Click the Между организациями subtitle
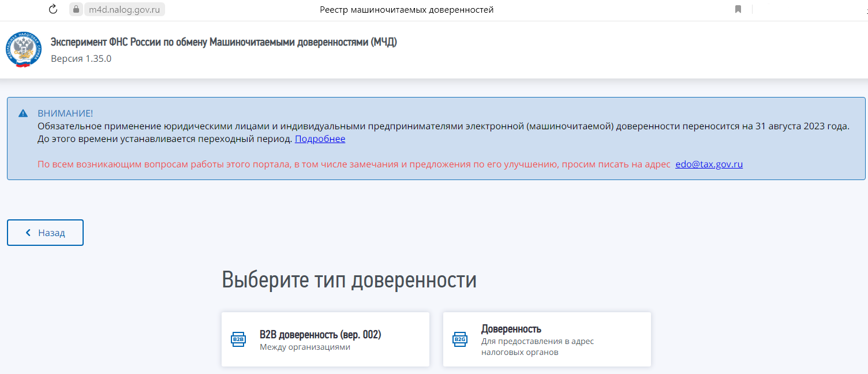The width and height of the screenshot is (868, 374). pos(305,347)
